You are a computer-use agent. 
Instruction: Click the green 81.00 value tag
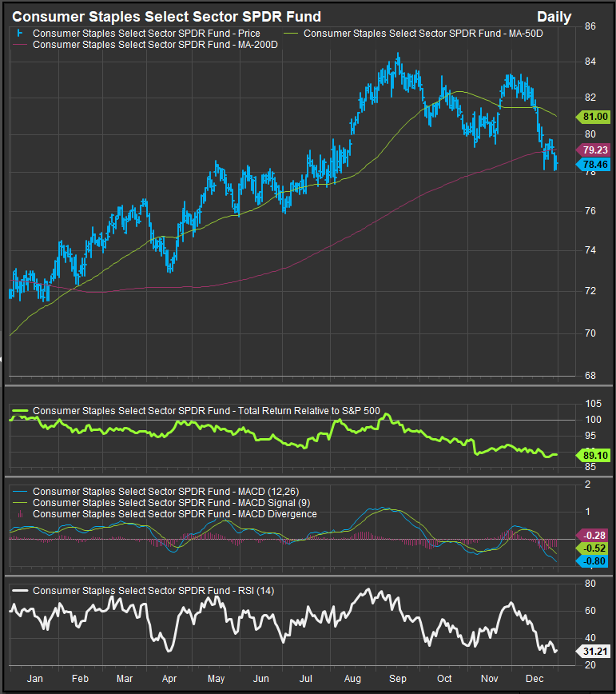593,117
